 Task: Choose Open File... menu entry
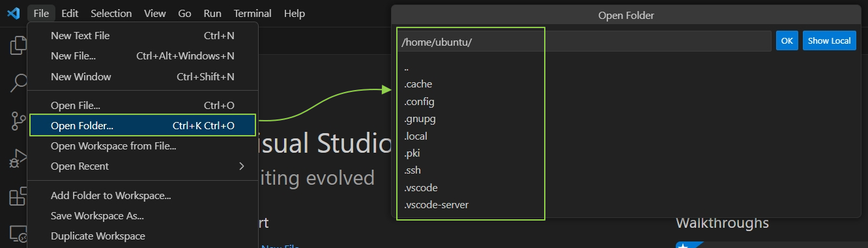tap(143, 105)
